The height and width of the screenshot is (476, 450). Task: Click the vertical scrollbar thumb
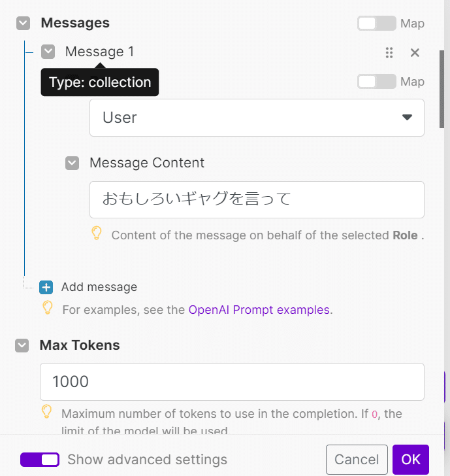442,90
